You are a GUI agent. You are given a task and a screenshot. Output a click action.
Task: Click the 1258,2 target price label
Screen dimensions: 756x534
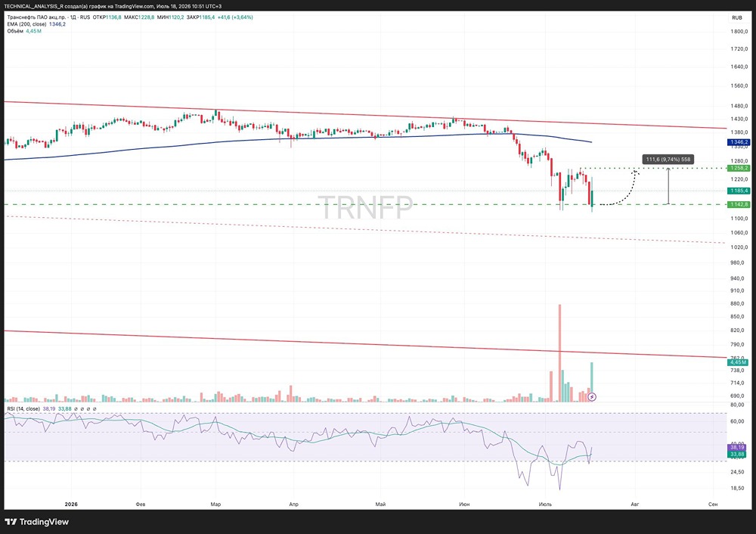click(x=739, y=169)
